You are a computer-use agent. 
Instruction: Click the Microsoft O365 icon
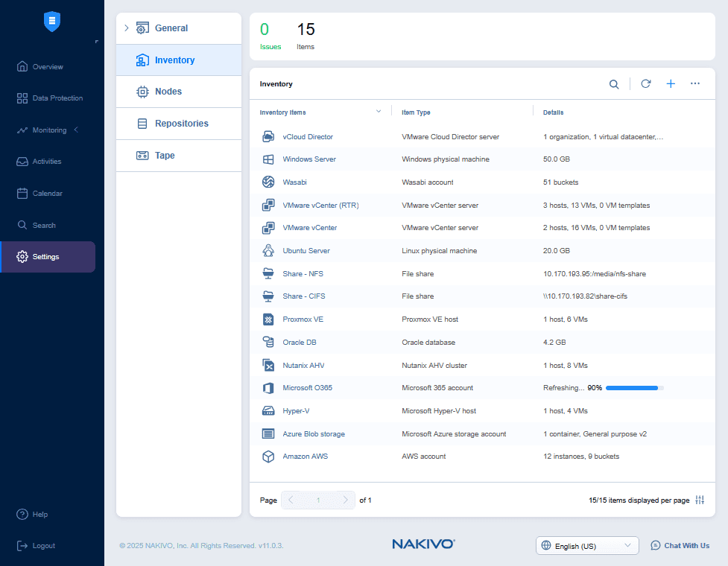[268, 388]
